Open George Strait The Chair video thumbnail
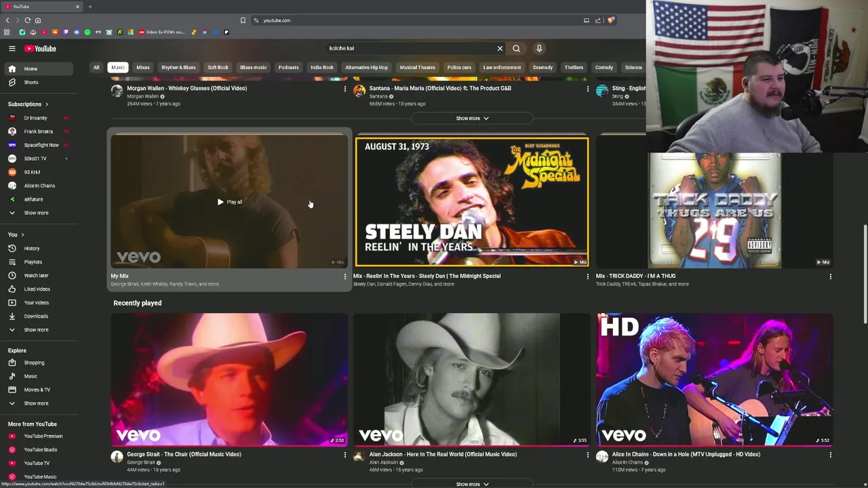868x488 pixels. [x=229, y=379]
